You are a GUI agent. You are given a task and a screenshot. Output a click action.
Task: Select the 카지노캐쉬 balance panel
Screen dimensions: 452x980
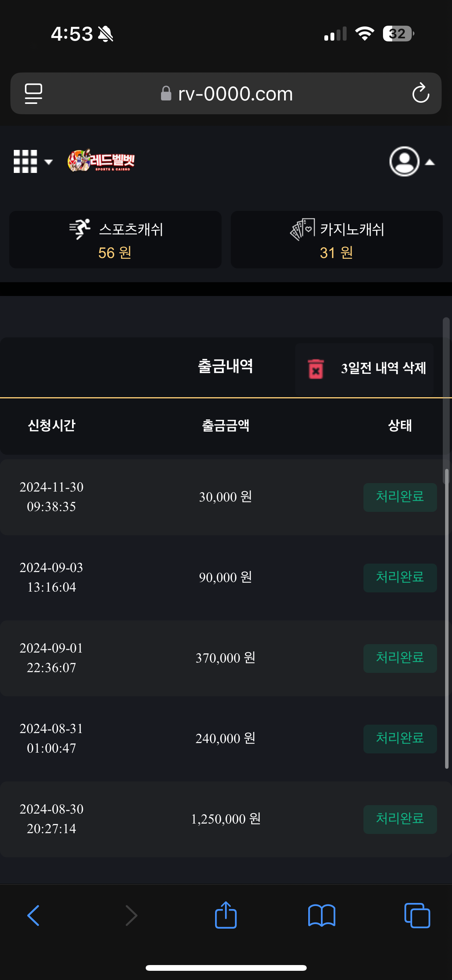[337, 240]
